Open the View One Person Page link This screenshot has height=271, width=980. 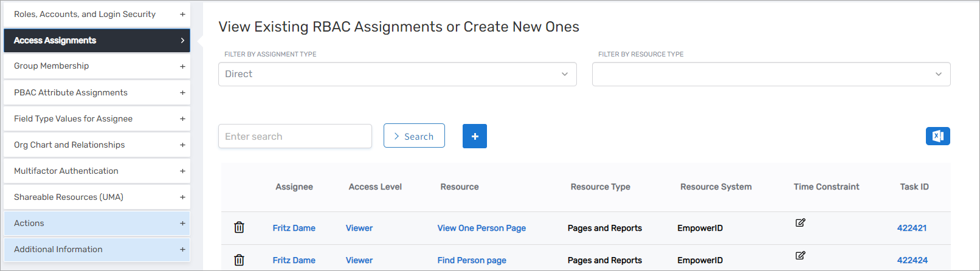(481, 228)
